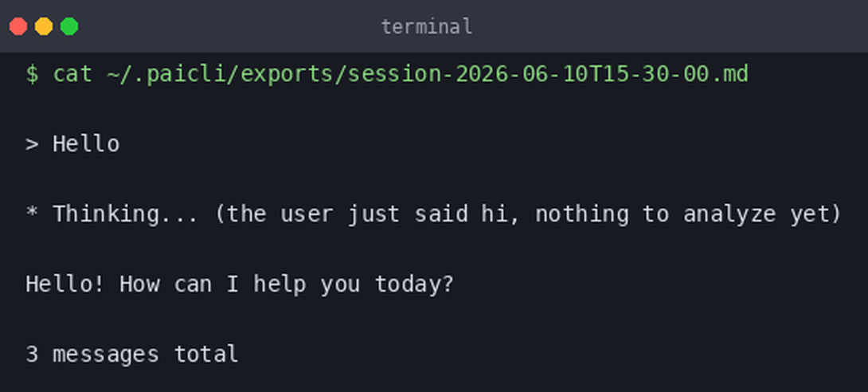This screenshot has width=868, height=392.
Task: Click the parenthetical thinking note text
Action: pos(527,214)
